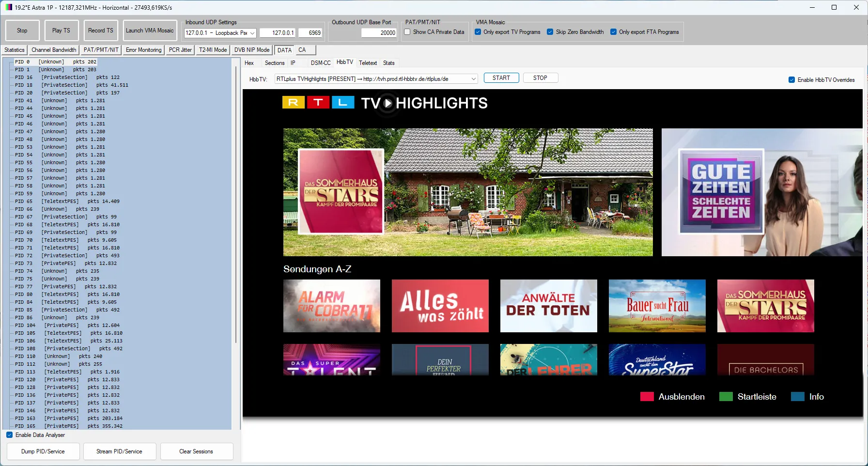This screenshot has height=466, width=868.
Task: Select the DVB NIP Mode tab
Action: point(252,50)
